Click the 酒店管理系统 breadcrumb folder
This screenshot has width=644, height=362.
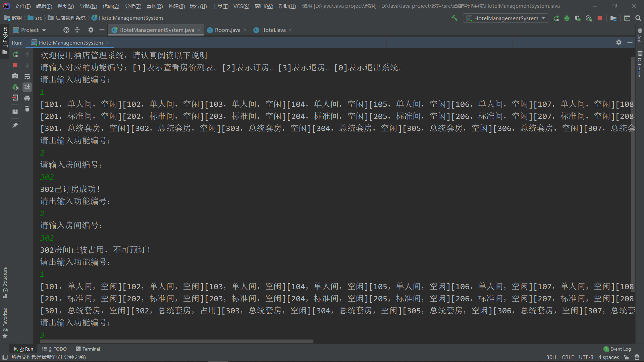(x=66, y=18)
